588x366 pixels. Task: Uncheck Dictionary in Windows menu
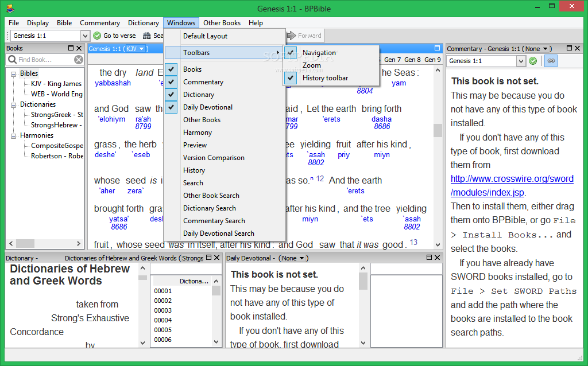point(171,95)
